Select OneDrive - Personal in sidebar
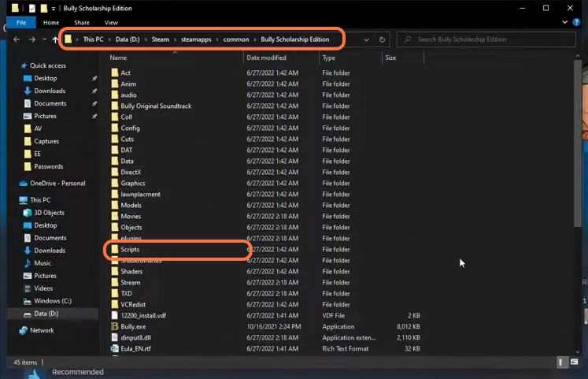The image size is (588, 379). pos(57,183)
